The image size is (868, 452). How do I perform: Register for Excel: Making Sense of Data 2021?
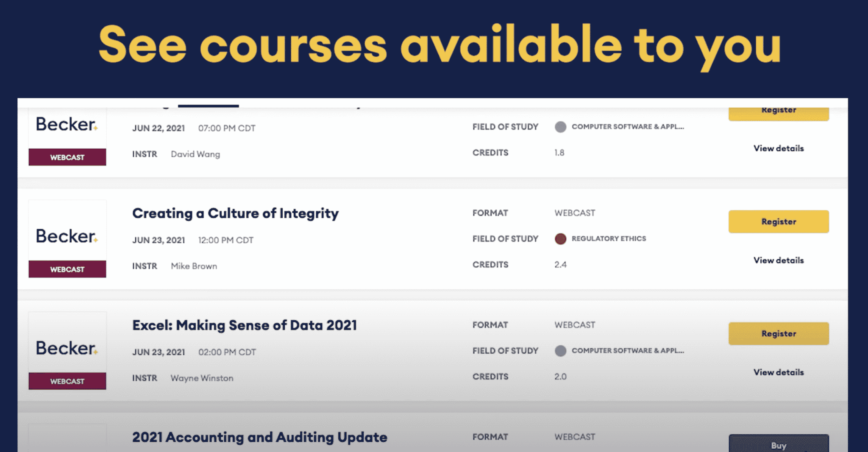[x=779, y=333]
